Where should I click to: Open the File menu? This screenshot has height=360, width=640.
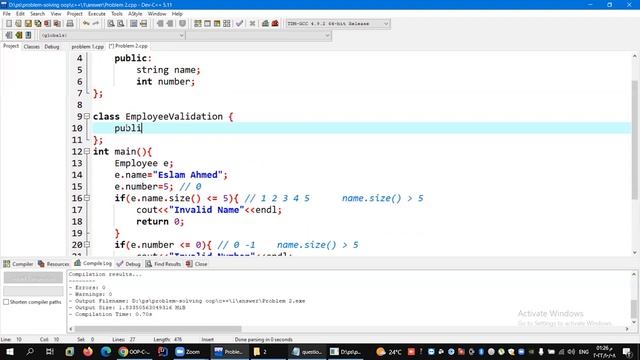7,13
